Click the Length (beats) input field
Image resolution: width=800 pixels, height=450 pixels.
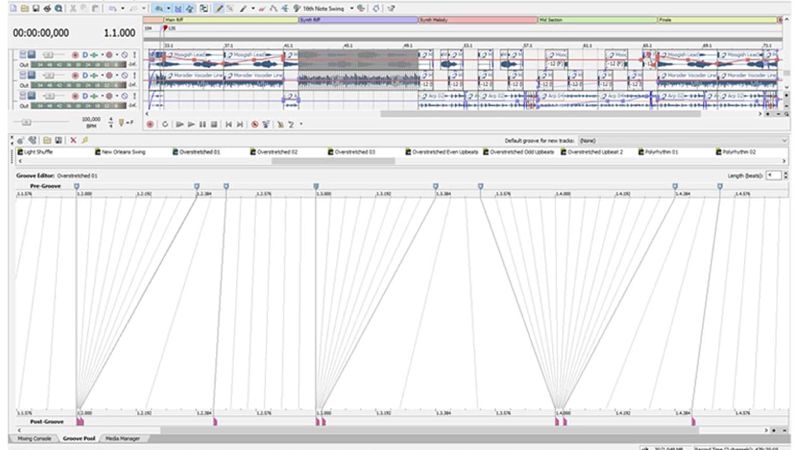pyautogui.click(x=773, y=176)
